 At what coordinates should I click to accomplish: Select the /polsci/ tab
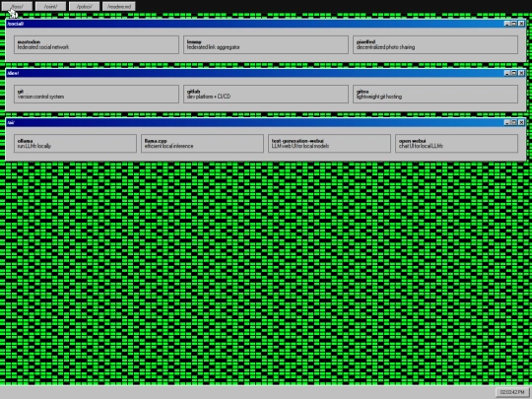point(84,7)
